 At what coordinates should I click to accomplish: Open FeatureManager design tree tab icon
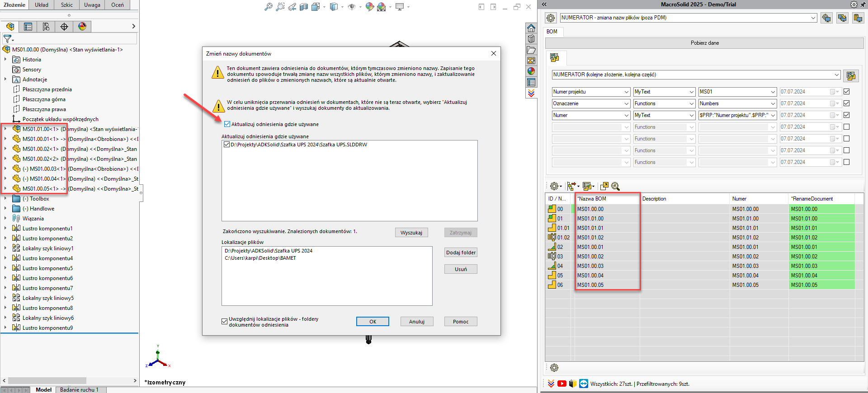click(x=10, y=27)
